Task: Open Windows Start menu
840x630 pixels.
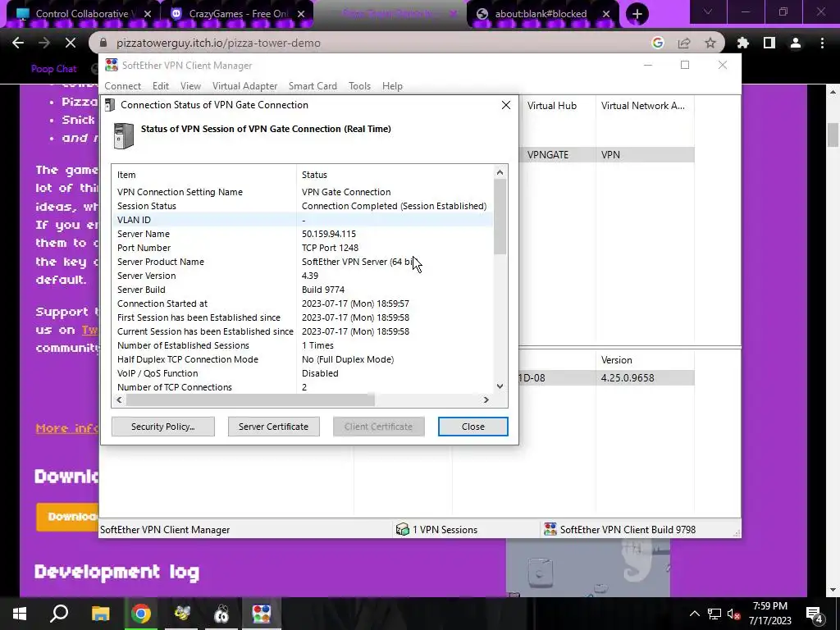Action: click(x=20, y=614)
